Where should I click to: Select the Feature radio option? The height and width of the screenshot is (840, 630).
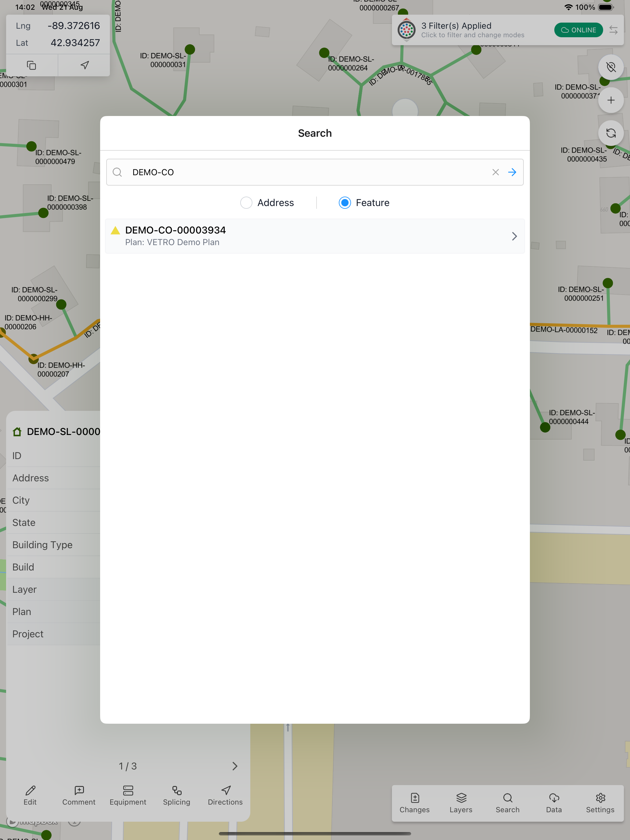pyautogui.click(x=345, y=203)
